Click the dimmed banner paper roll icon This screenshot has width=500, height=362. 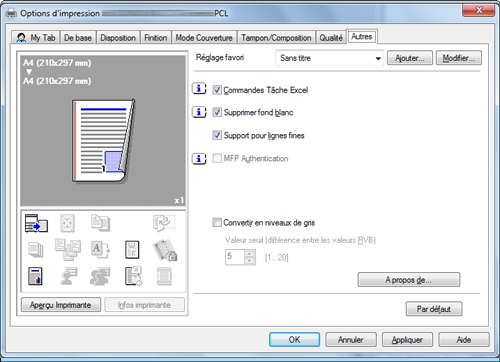[164, 276]
